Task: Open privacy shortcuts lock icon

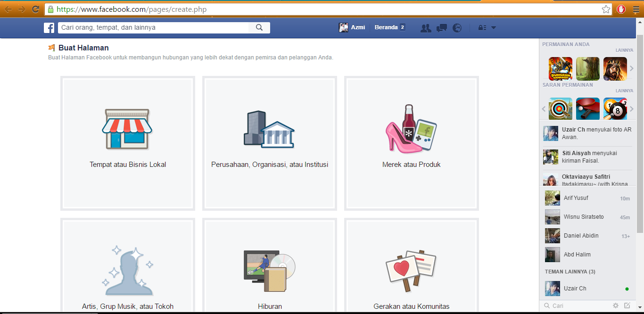Action: 482,28
